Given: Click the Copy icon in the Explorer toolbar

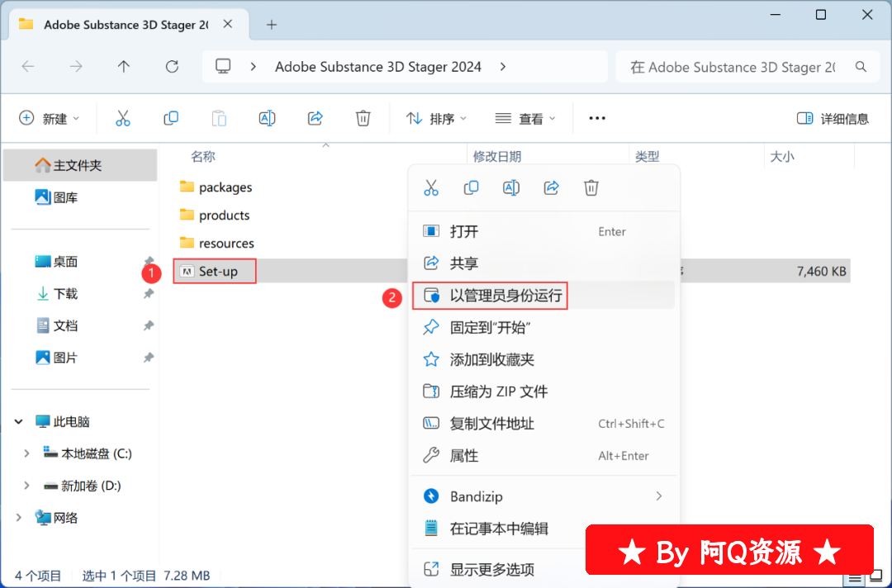Looking at the screenshot, I should 171,118.
